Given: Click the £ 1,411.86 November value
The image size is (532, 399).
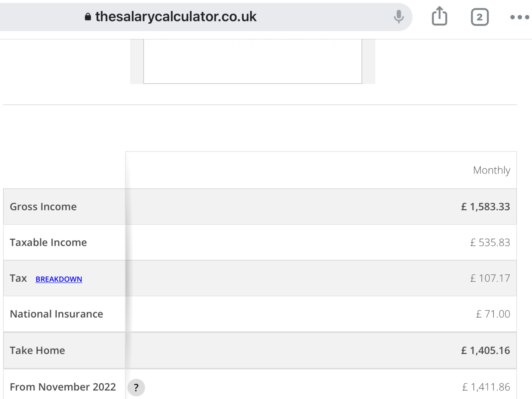Looking at the screenshot, I should (x=486, y=387).
